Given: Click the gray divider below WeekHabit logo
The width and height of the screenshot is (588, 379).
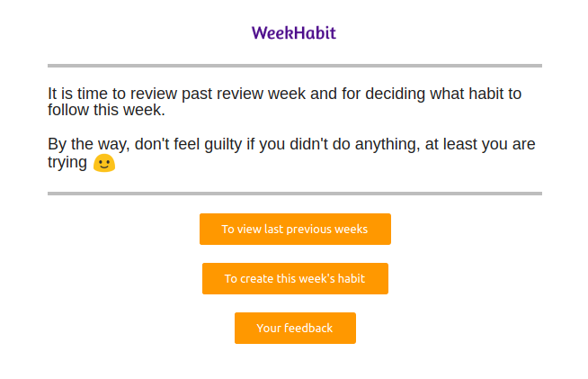Looking at the screenshot, I should click(x=295, y=66).
